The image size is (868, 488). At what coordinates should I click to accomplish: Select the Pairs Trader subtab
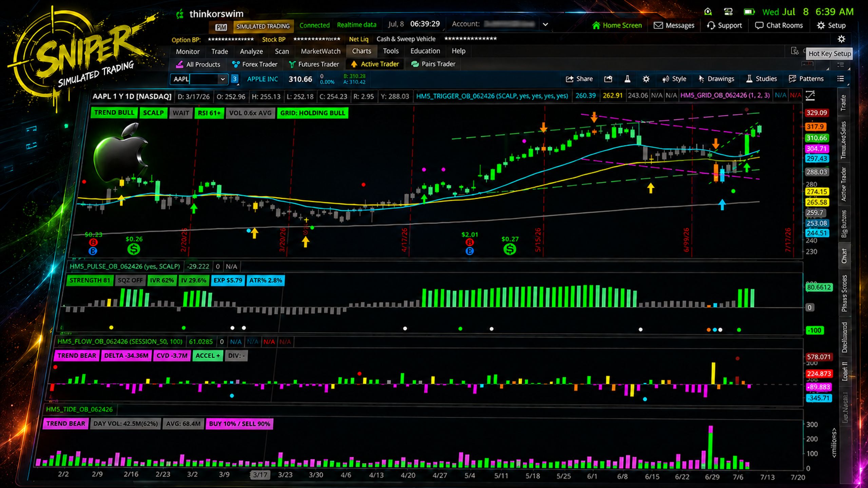pyautogui.click(x=433, y=64)
